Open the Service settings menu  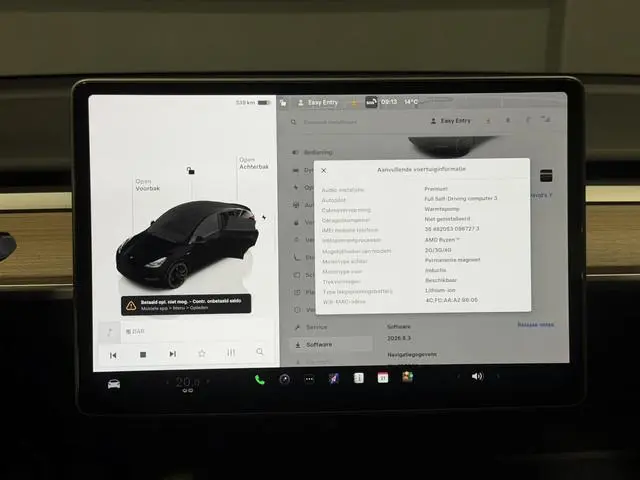pos(311,327)
